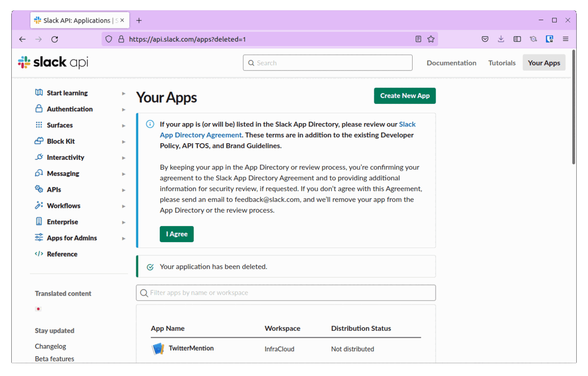Screen dimensions: 588x376
Task: Toggle the browser sidebar view icon
Action: (517, 39)
